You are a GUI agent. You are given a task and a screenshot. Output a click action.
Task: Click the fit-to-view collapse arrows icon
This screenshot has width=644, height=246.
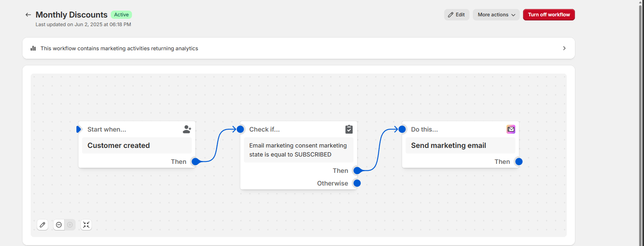pyautogui.click(x=86, y=225)
